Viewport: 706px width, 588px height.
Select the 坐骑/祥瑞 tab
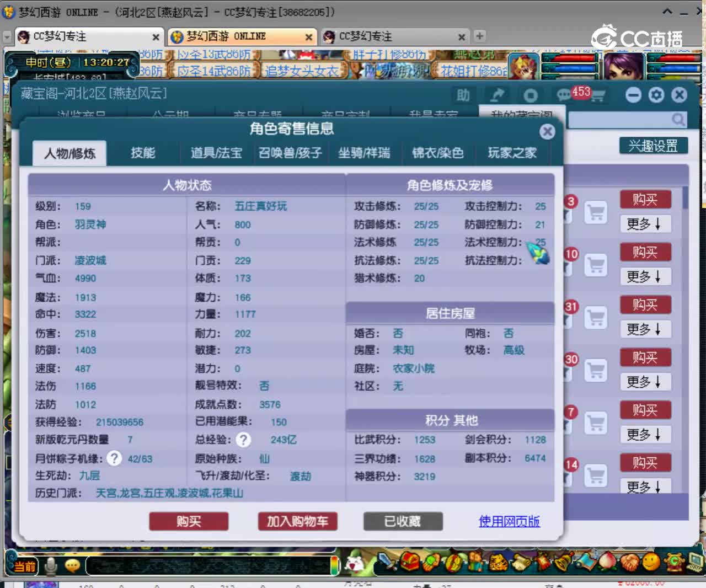tap(364, 153)
